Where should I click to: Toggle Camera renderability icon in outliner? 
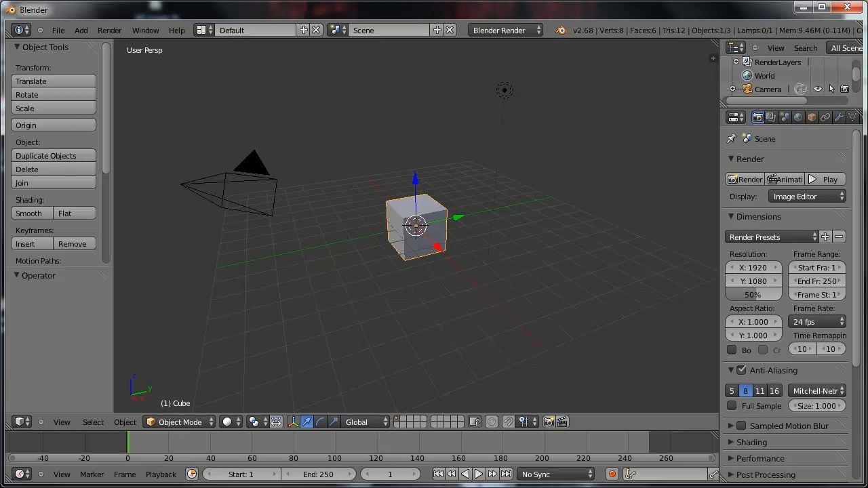(844, 89)
